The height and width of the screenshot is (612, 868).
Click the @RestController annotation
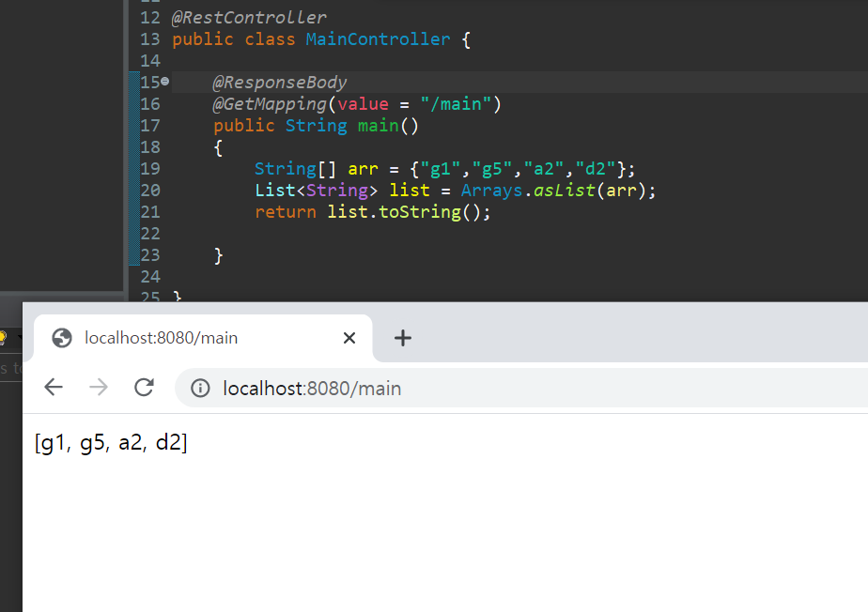tap(249, 18)
